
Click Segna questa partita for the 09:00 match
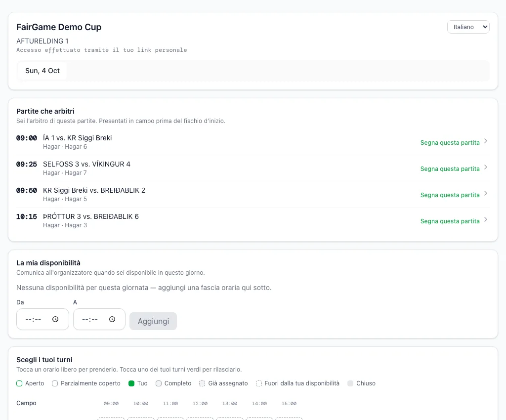[x=450, y=143]
